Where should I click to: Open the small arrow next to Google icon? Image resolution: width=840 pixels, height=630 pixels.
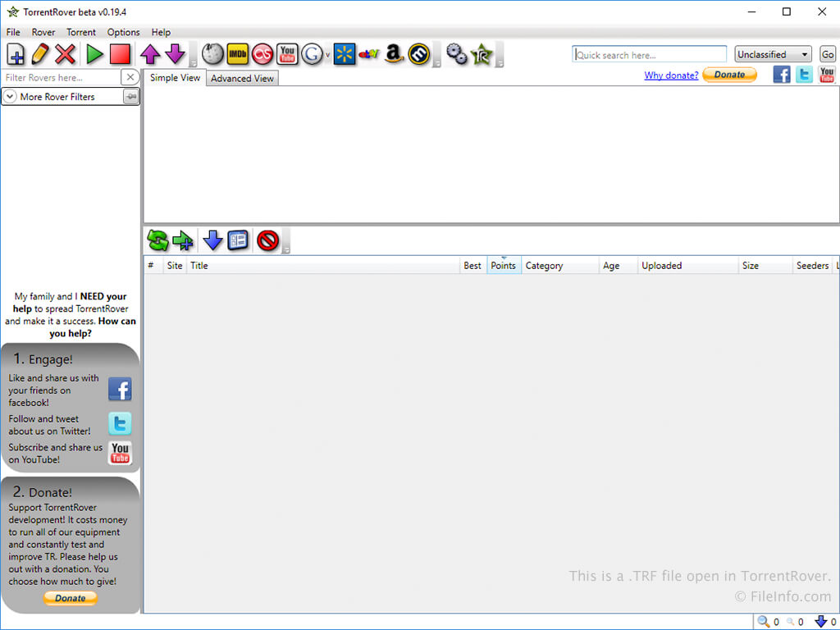[x=328, y=55]
